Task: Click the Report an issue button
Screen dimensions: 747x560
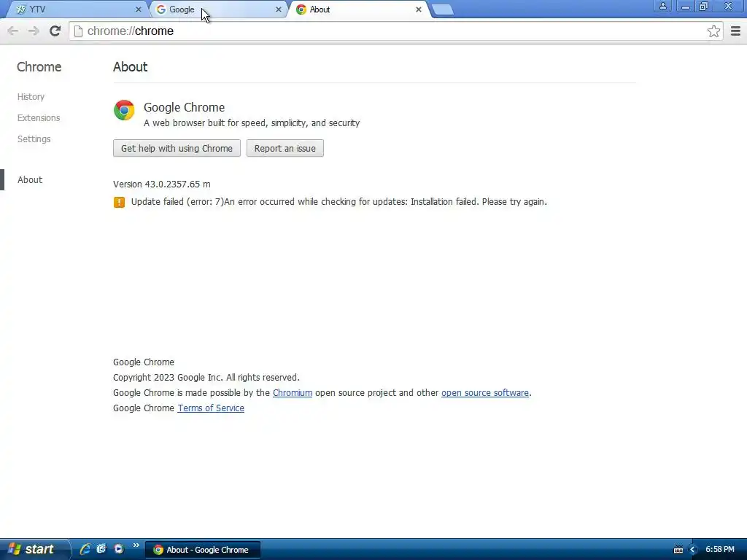Action: (285, 148)
